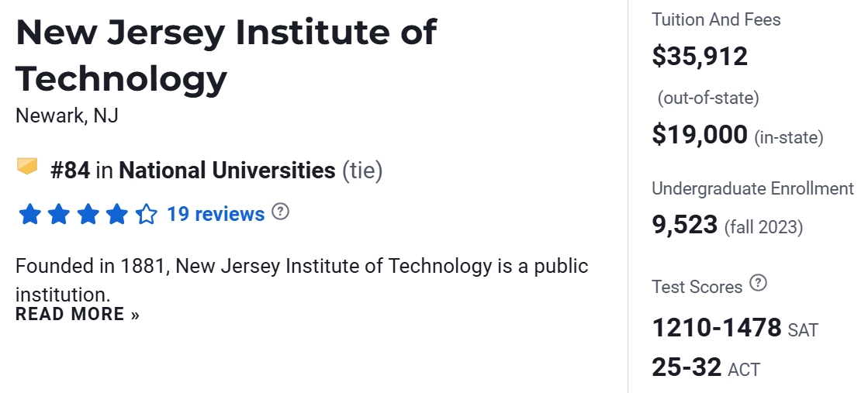Image resolution: width=868 pixels, height=393 pixels.
Task: Click the 25-32 ACT score range
Action: (687, 367)
